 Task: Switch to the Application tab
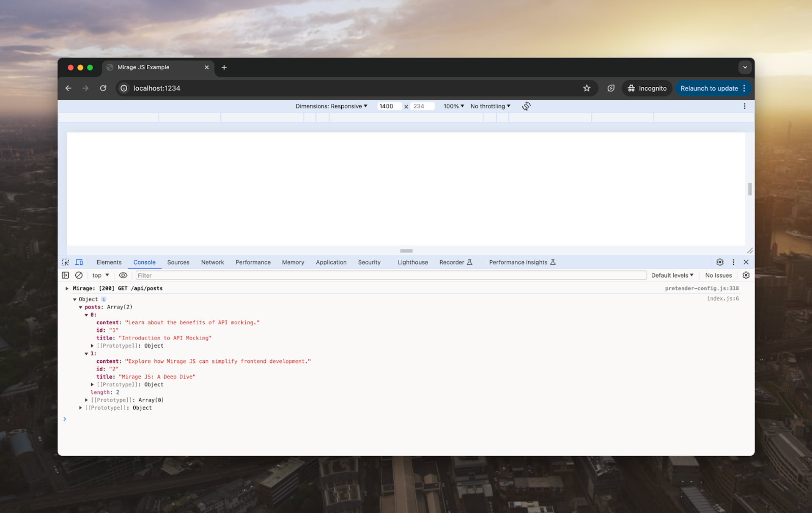point(331,262)
